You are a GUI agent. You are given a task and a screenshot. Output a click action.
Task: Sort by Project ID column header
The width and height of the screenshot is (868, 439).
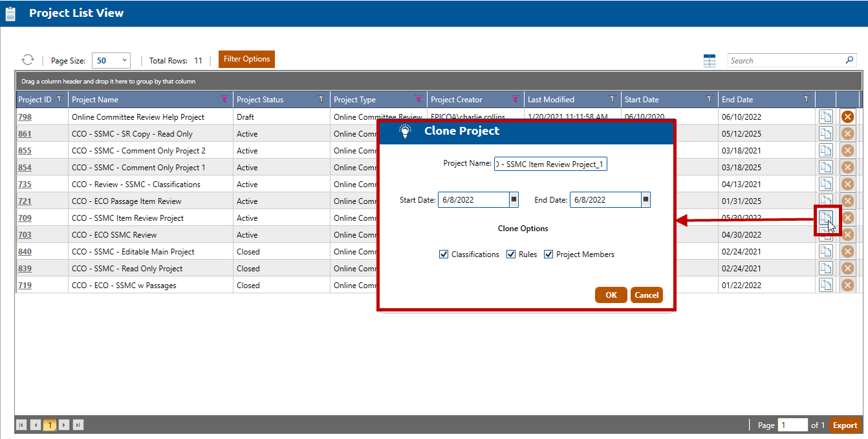click(x=35, y=100)
